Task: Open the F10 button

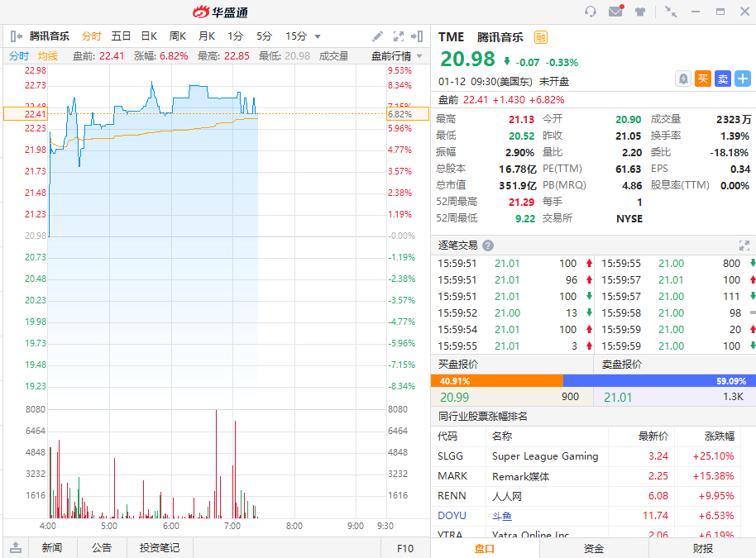Action: (x=405, y=548)
